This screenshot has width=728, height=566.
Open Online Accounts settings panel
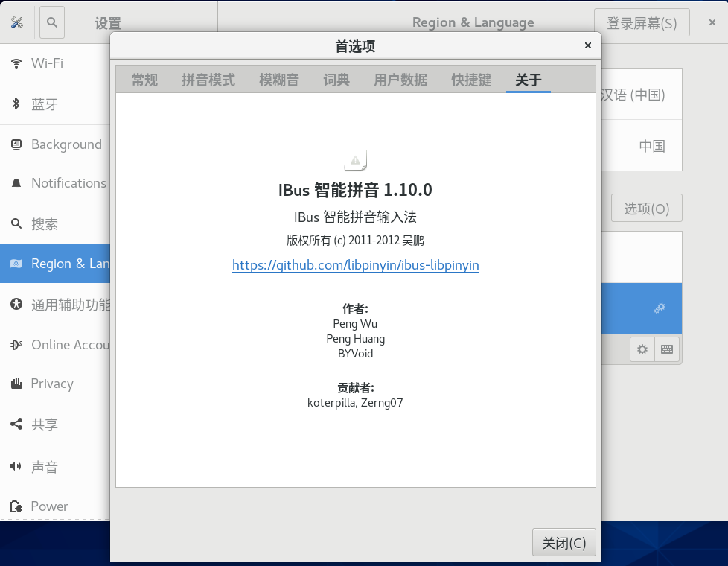coord(55,345)
